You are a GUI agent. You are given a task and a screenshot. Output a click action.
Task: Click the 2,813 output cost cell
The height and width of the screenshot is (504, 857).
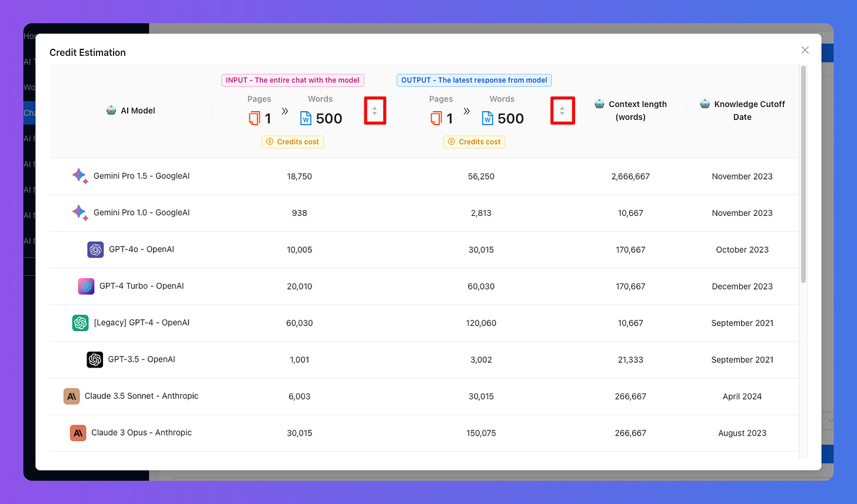click(x=482, y=213)
